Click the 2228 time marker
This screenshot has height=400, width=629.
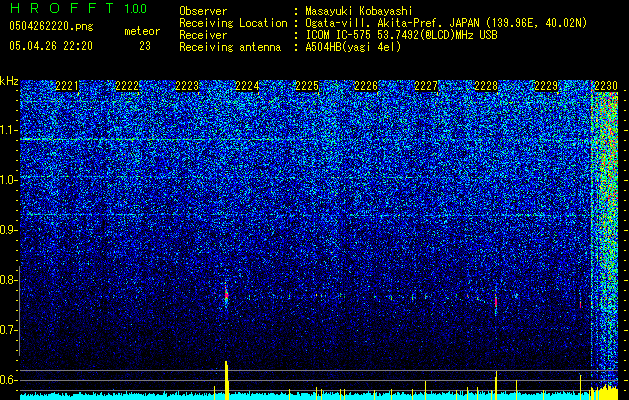click(x=486, y=86)
